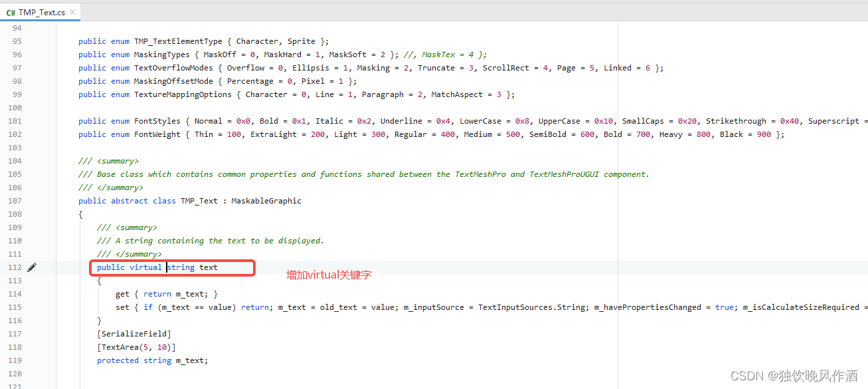Screen dimensions: 868x389
Task: Click the TextOverflowModes enum name
Action: point(174,68)
